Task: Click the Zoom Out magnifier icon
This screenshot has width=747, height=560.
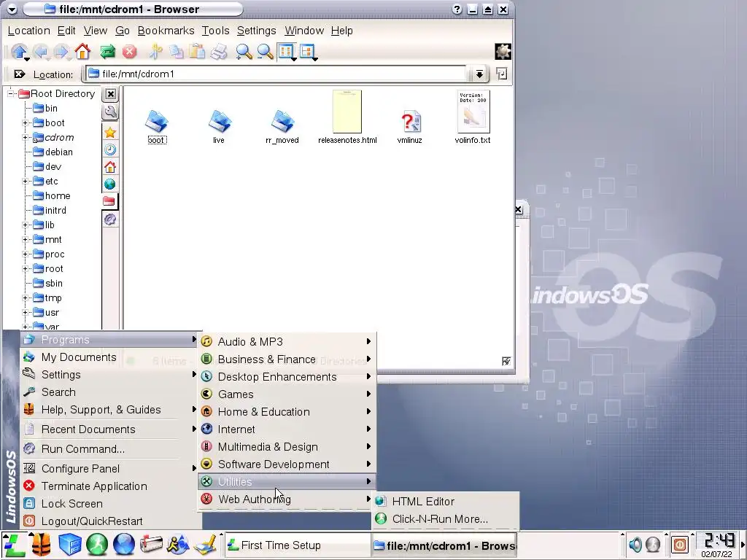Action: click(x=265, y=52)
